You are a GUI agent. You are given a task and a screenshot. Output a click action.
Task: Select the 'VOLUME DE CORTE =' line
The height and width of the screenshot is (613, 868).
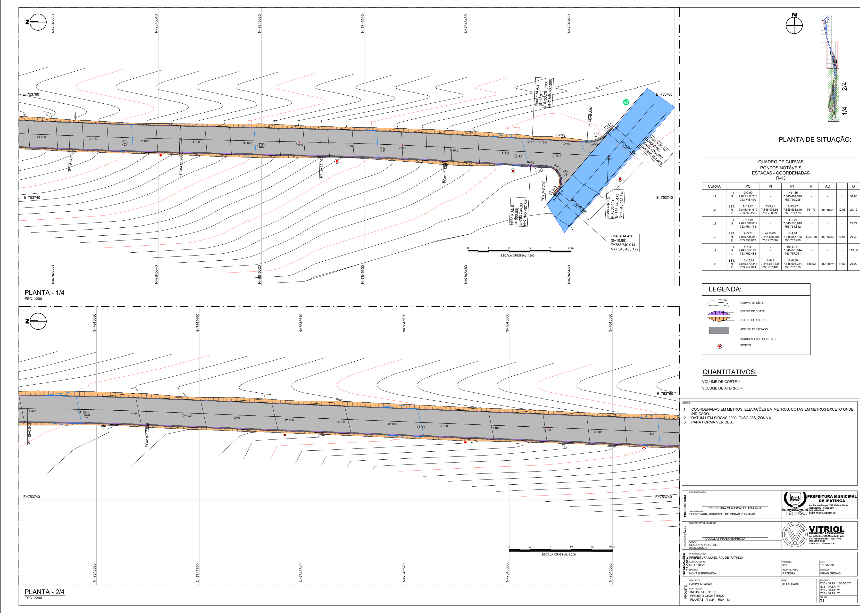tap(721, 382)
